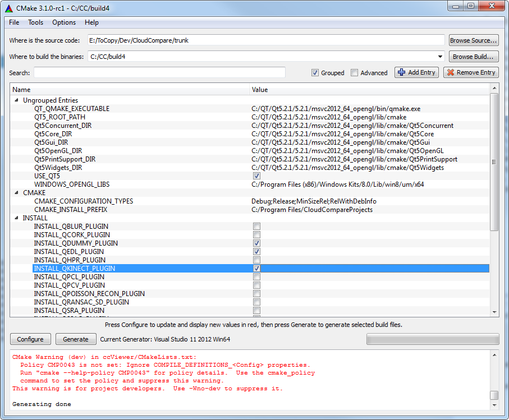
Task: Open the Tools menu
Action: pos(35,22)
